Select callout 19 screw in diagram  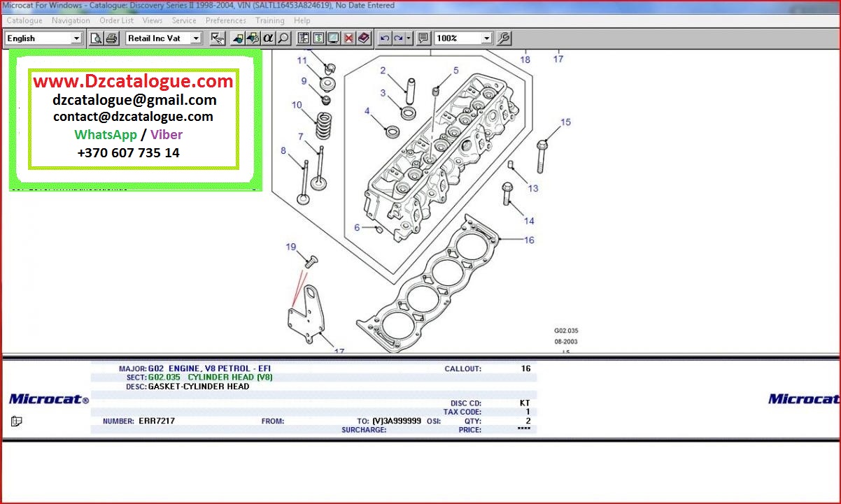(x=291, y=247)
